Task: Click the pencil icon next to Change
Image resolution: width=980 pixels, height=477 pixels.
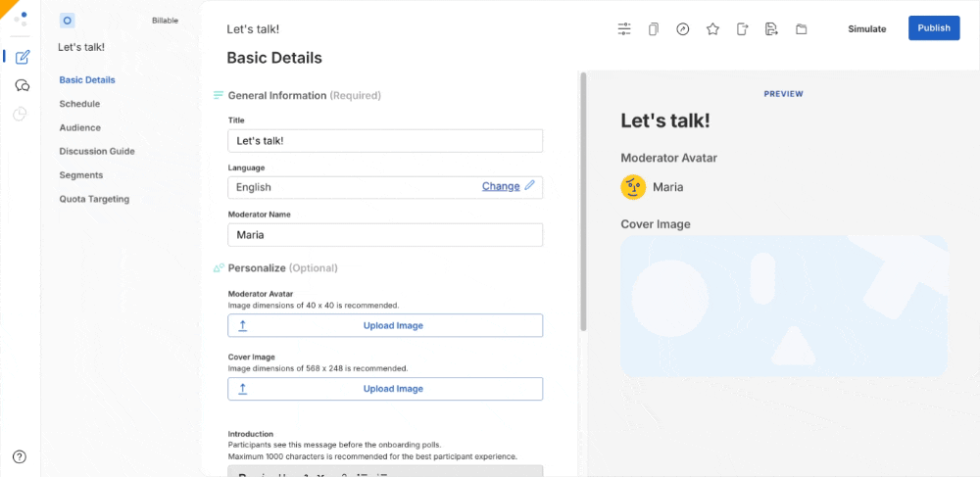Action: 530,185
